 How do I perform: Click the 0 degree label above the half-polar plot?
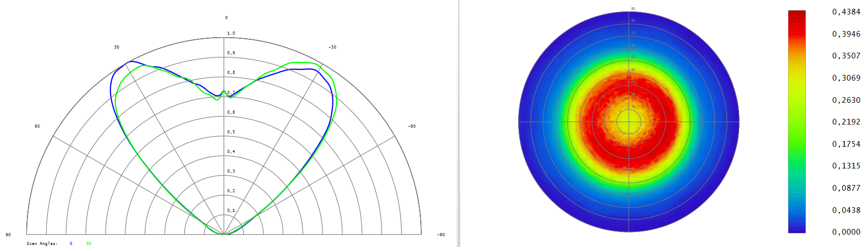point(226,18)
